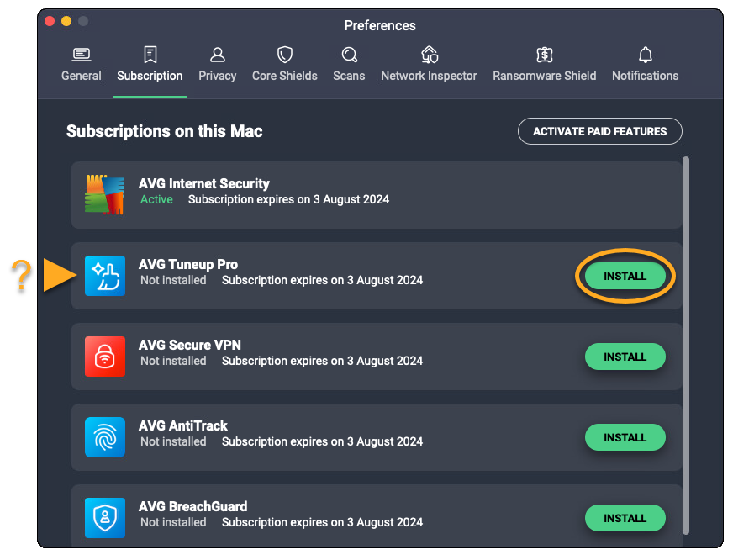Open the General preferences tab
Viewport: 733px width, 560px height.
(x=82, y=65)
